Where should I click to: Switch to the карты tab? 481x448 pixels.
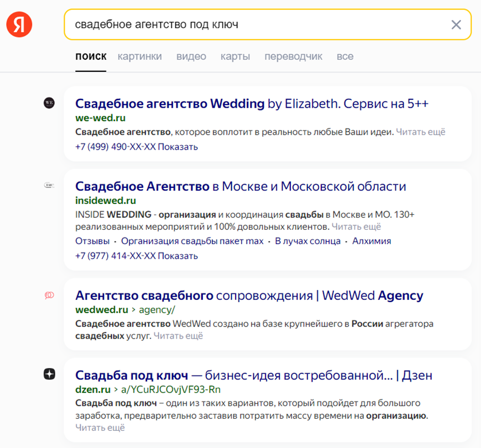pyautogui.click(x=236, y=56)
